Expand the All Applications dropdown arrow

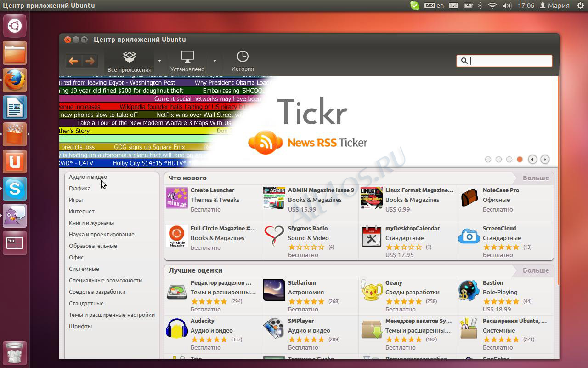click(x=159, y=61)
